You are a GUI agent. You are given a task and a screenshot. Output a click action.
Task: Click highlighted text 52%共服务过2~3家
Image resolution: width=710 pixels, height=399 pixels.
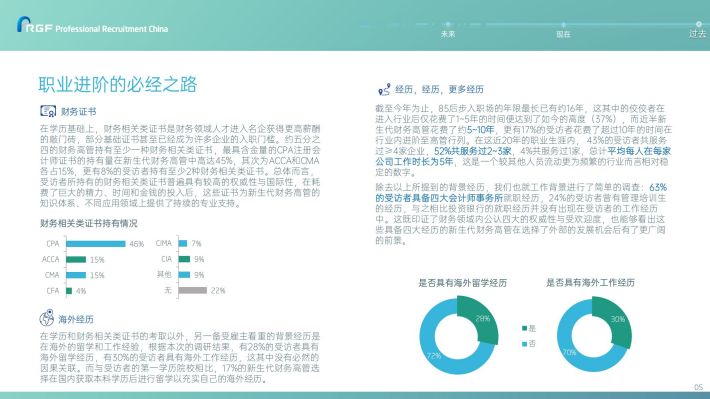[x=473, y=151]
